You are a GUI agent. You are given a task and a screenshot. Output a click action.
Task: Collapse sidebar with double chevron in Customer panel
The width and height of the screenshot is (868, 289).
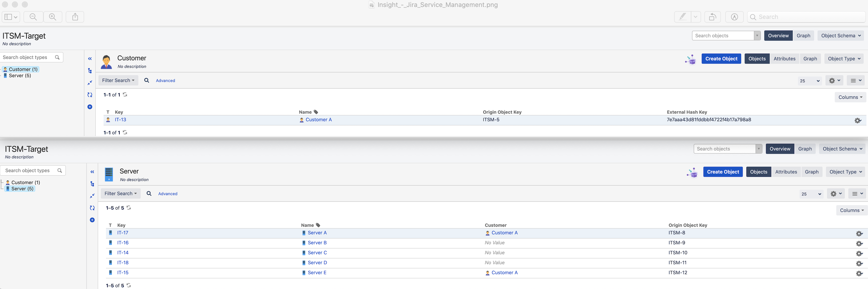point(90,59)
